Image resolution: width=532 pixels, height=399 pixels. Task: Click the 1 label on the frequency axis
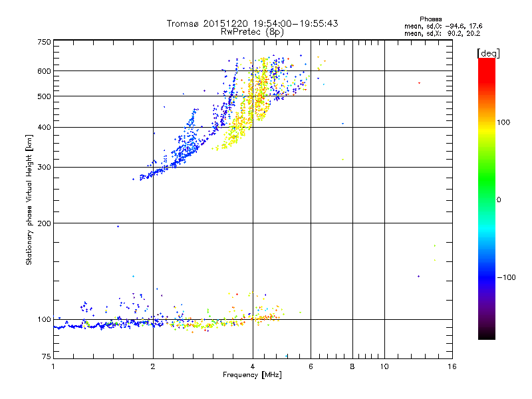pos(53,366)
